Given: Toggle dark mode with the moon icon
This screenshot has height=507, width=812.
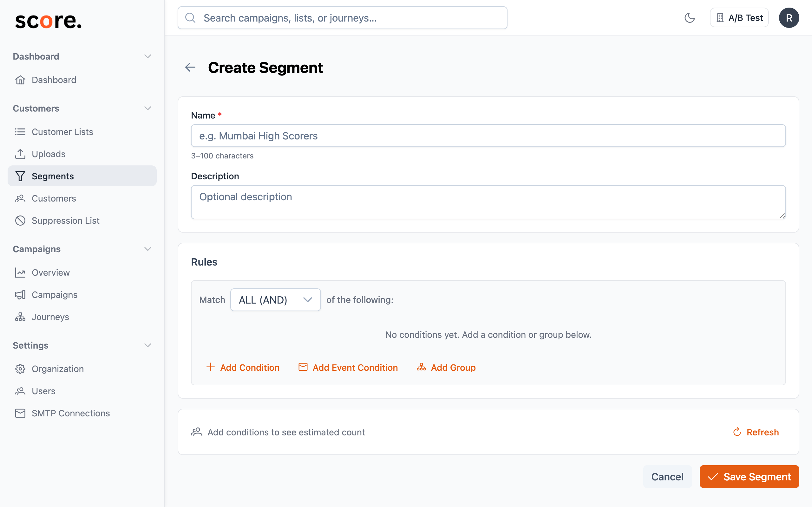Looking at the screenshot, I should 690,17.
